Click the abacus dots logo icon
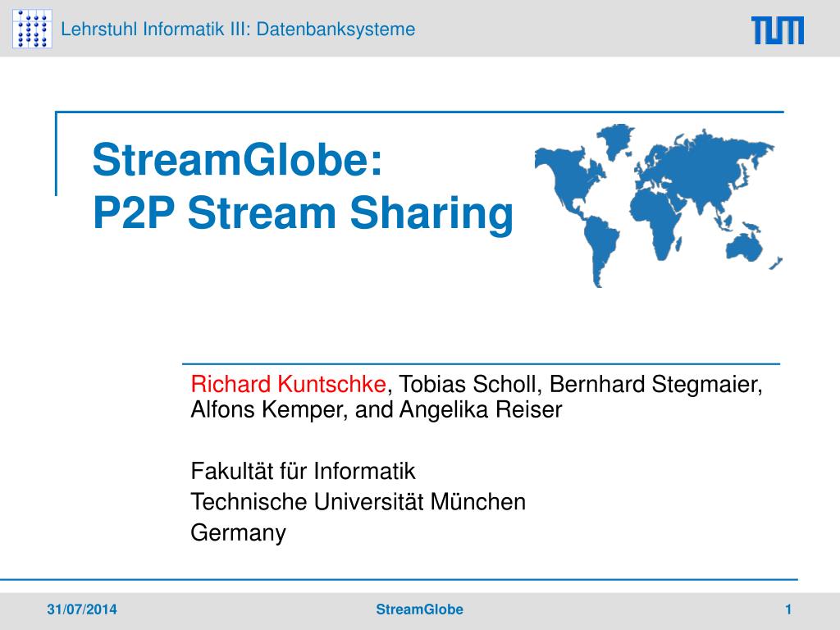This screenshot has height=630, width=840. pyautogui.click(x=32, y=29)
